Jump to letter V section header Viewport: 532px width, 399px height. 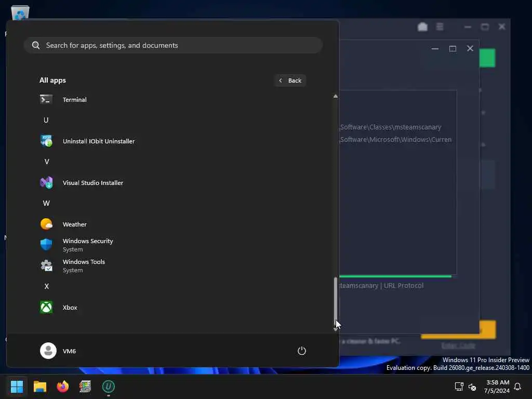coord(46,162)
